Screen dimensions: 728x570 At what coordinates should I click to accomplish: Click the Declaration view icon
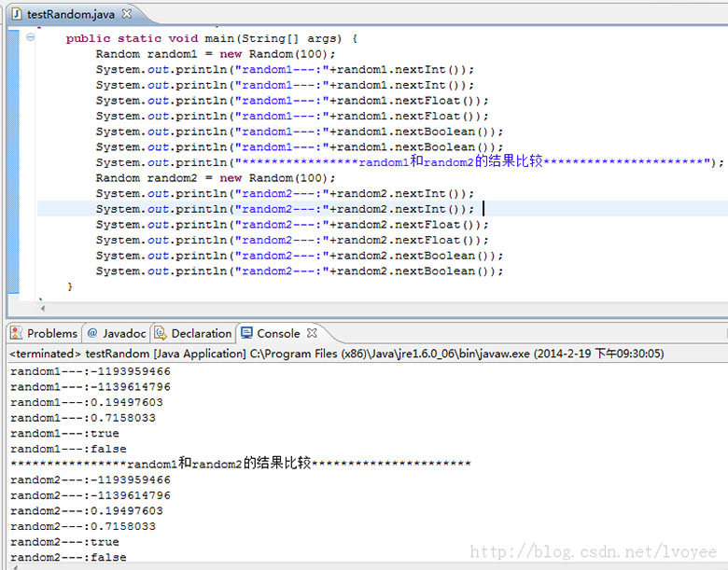[x=161, y=333]
